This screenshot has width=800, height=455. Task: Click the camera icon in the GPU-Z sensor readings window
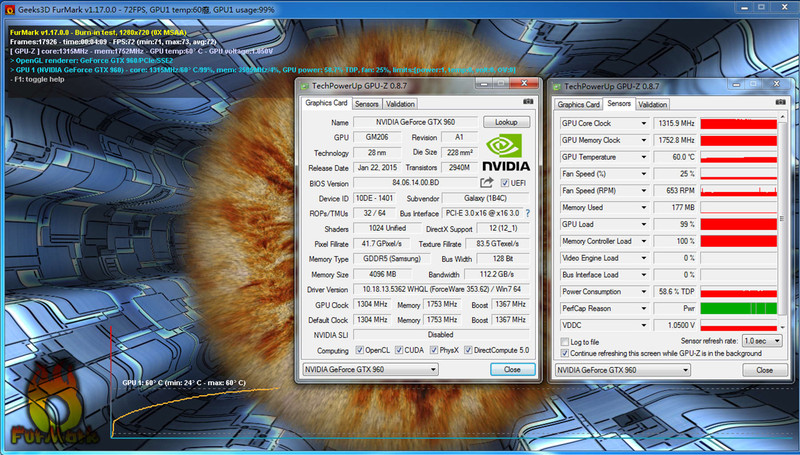coord(778,104)
